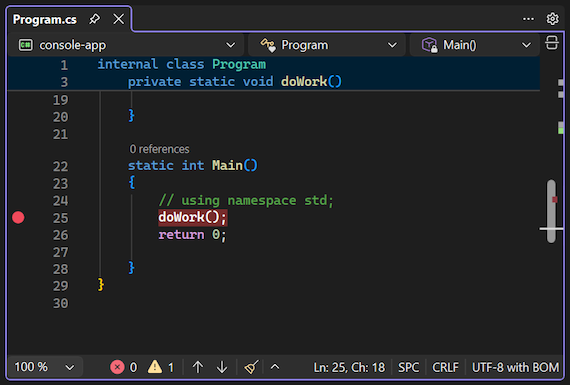Go to the previous issue with up arrow
Screen dimensions: 570x385
tap(198, 367)
